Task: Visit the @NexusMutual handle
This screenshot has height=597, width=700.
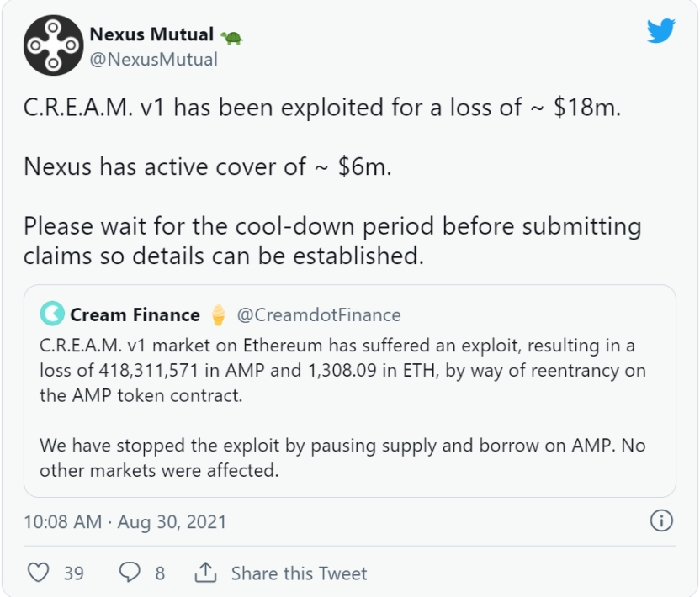Action: [153, 60]
